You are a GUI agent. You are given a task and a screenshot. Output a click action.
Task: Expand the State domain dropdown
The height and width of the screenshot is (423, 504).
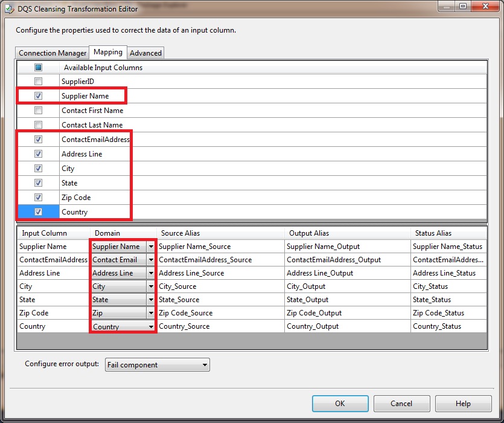point(151,299)
